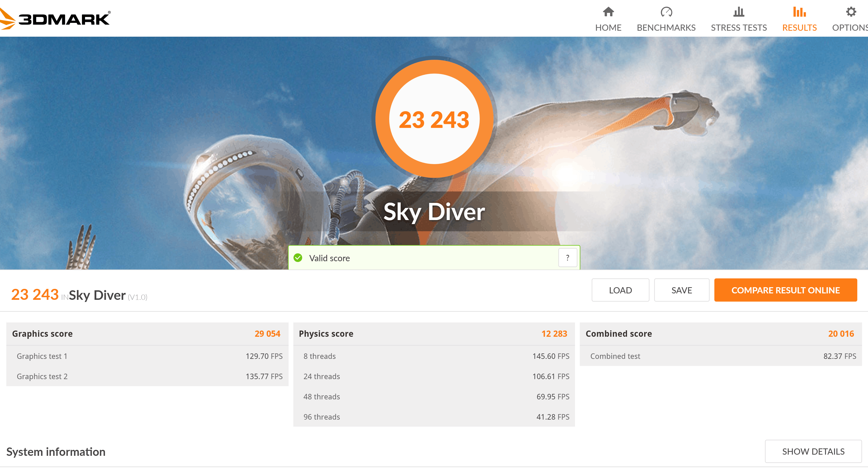Click the orange 23 243 score circle
This screenshot has width=868, height=472.
[434, 119]
